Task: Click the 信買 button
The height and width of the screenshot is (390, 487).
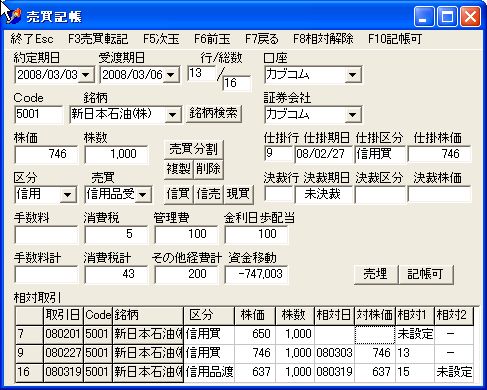Action: [x=179, y=194]
